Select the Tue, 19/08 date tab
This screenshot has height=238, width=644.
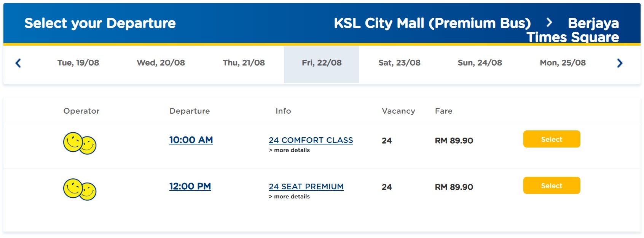point(78,63)
